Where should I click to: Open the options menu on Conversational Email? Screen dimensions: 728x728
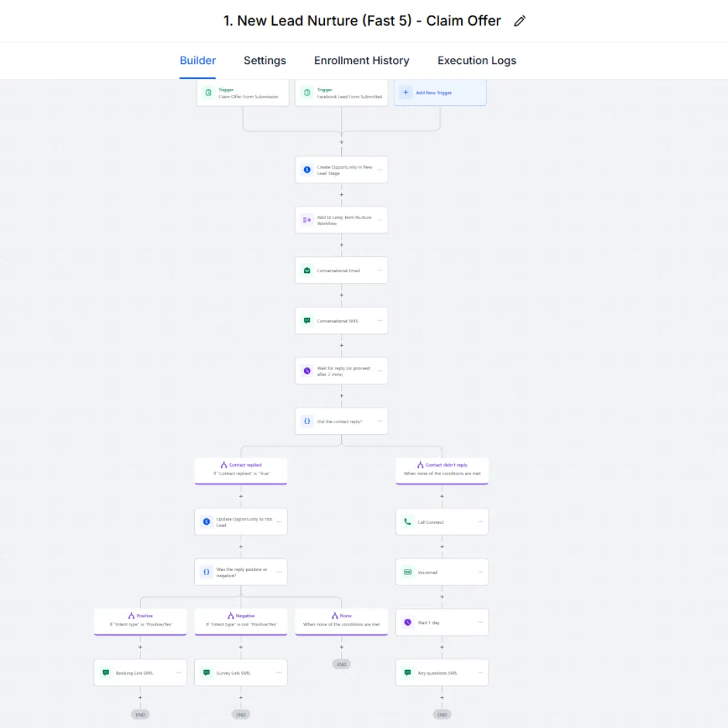(380, 270)
